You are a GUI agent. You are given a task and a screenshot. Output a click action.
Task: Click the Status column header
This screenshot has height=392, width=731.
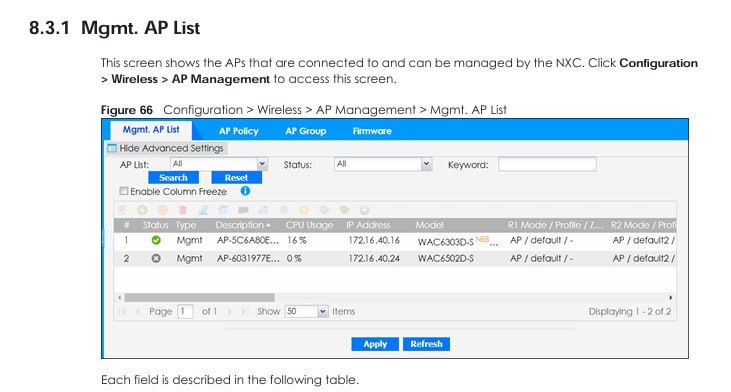click(155, 225)
